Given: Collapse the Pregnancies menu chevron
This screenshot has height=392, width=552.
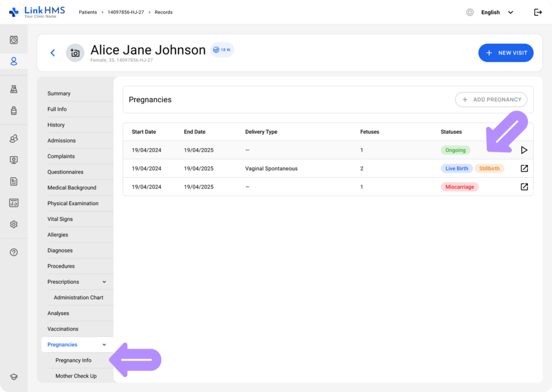Looking at the screenshot, I should 105,345.
